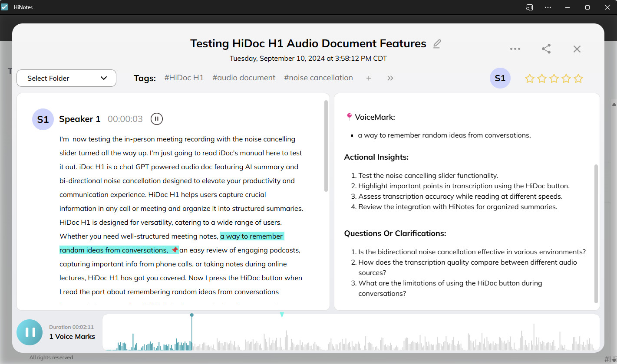
Task: Click the pushpin voice mark in the transcript
Action: point(175,250)
